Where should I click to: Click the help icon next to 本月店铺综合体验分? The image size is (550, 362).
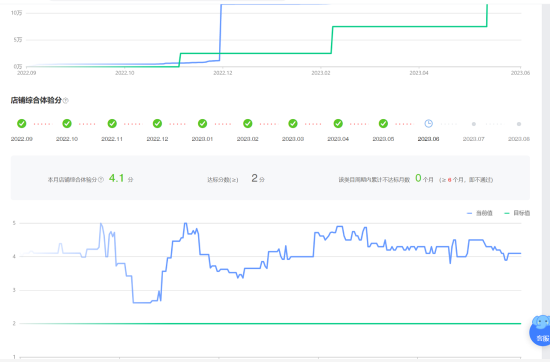pos(101,179)
